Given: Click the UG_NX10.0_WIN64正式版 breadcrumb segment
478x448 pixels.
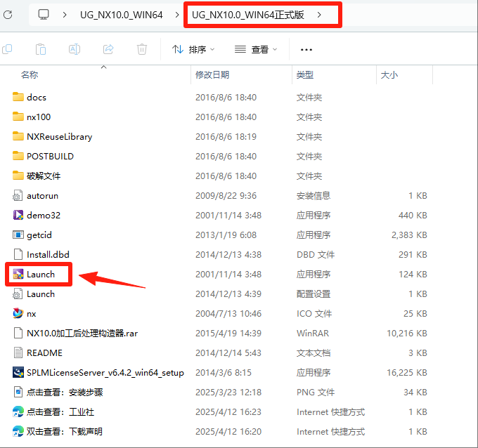Looking at the screenshot, I should [248, 15].
